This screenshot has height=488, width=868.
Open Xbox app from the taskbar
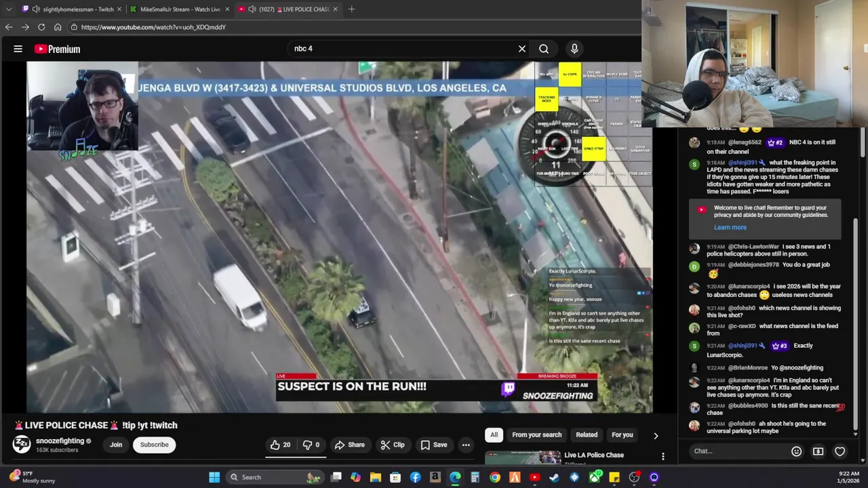595,477
